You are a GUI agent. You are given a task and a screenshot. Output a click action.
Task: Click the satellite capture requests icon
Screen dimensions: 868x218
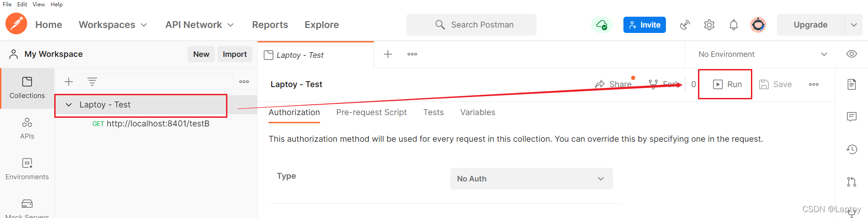coord(685,25)
